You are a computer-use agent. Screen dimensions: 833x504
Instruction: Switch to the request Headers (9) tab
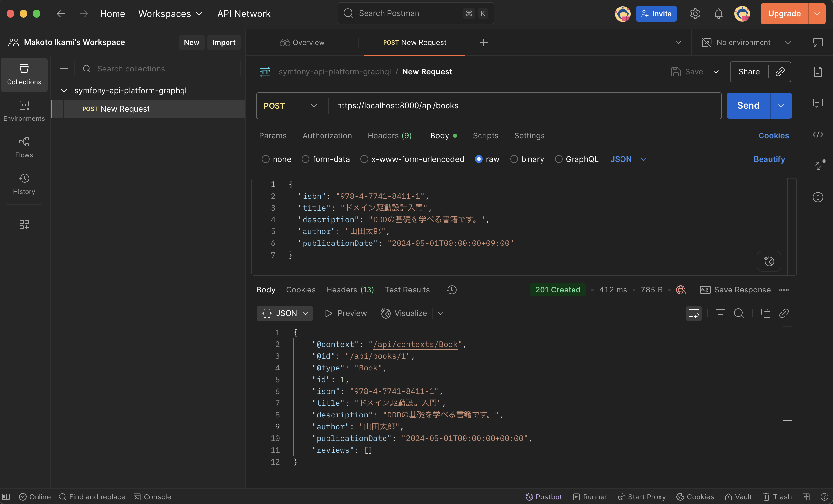point(389,135)
